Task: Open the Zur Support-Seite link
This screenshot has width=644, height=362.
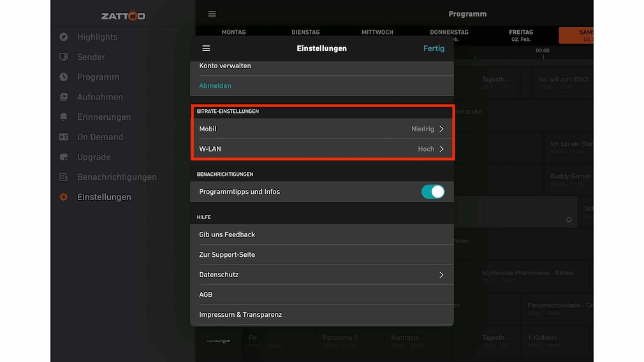Action: (227, 254)
